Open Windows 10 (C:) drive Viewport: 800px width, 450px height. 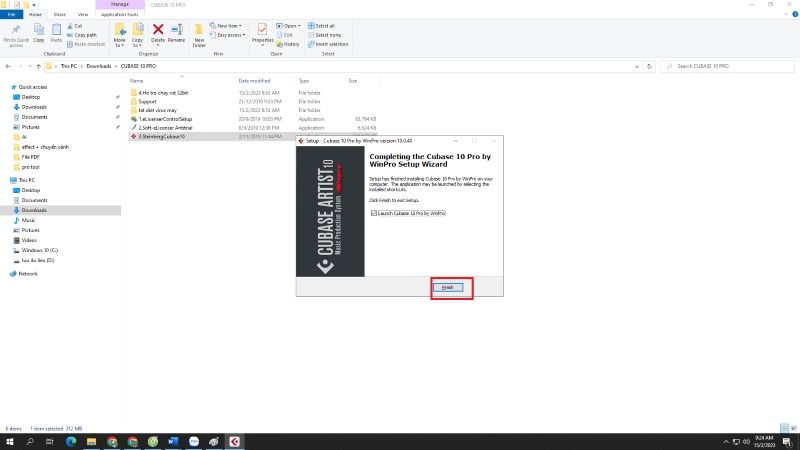40,251
